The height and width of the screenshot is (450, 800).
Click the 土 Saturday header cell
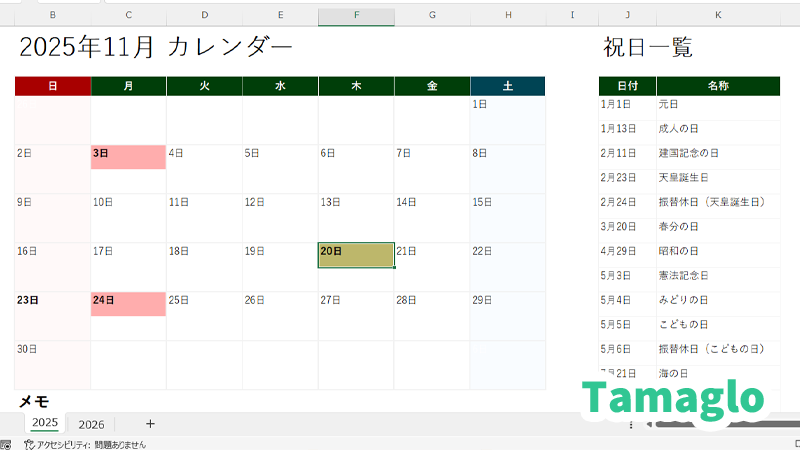508,86
